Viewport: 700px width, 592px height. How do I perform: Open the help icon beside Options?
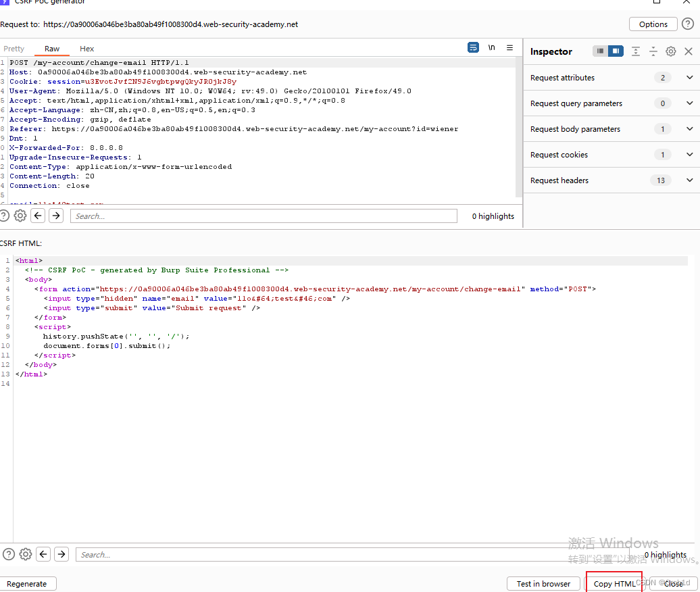click(688, 24)
